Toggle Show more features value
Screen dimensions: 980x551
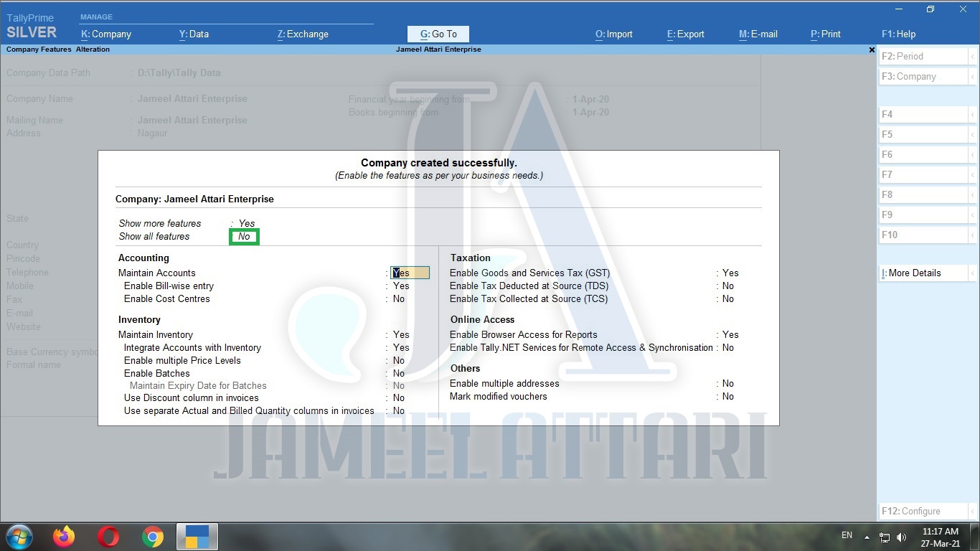(x=247, y=223)
